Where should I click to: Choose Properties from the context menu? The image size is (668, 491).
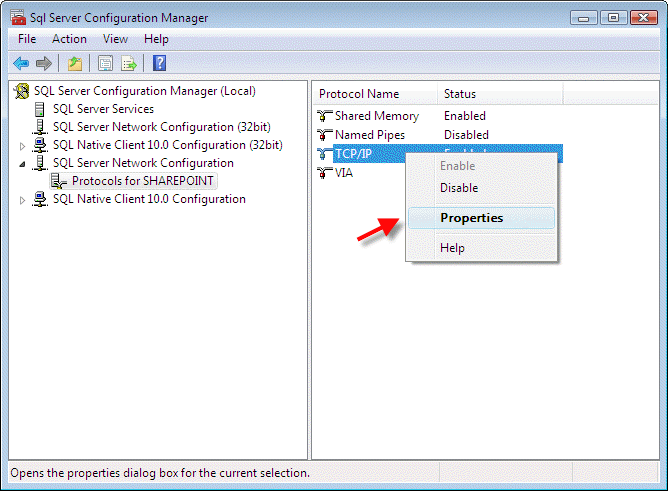[x=481, y=218]
